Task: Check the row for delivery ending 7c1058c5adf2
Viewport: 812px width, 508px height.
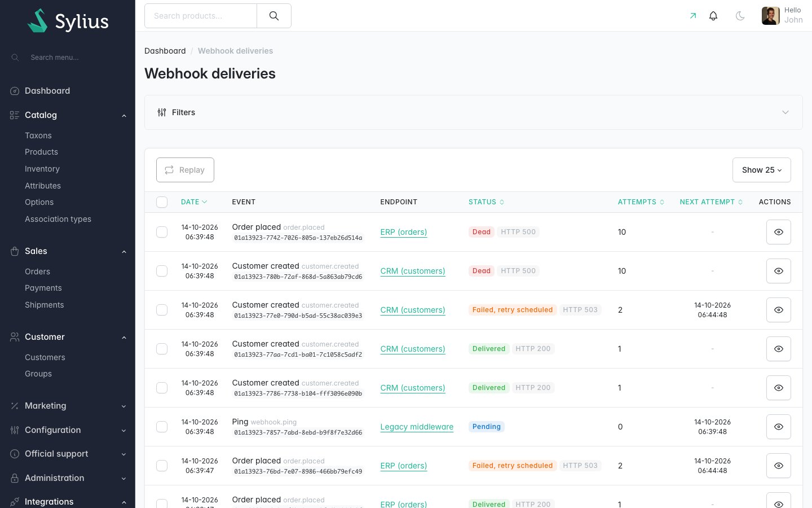Action: (x=162, y=349)
